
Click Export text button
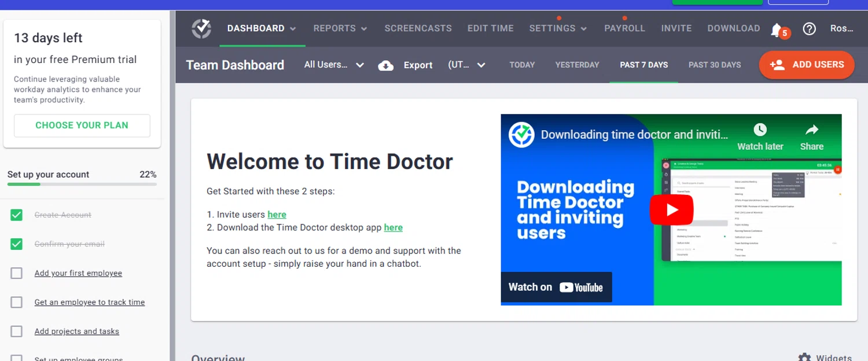(x=418, y=65)
